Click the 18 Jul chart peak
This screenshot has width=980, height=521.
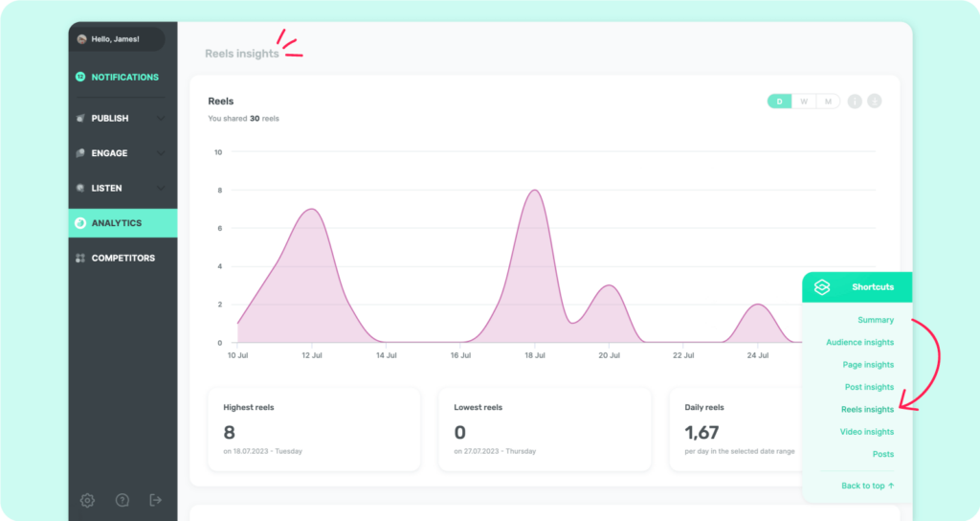[535, 191]
